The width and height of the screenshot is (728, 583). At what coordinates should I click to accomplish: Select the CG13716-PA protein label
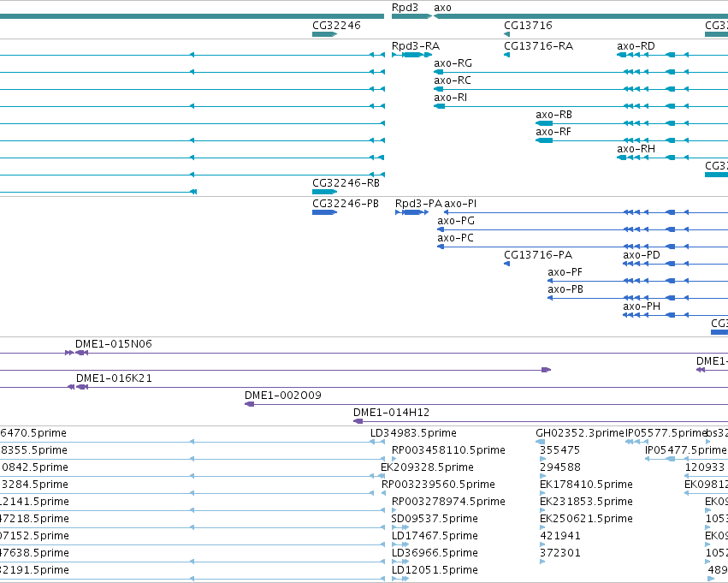coord(538,255)
